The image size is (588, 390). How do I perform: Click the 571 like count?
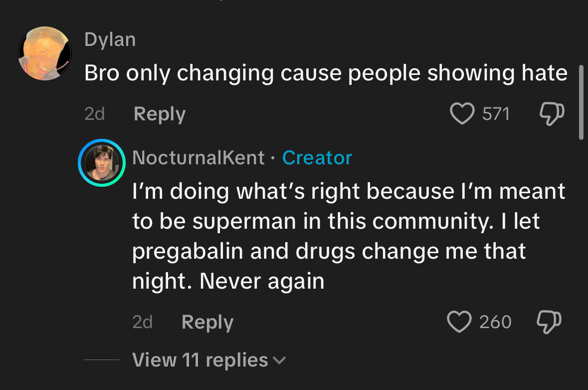[x=496, y=114]
